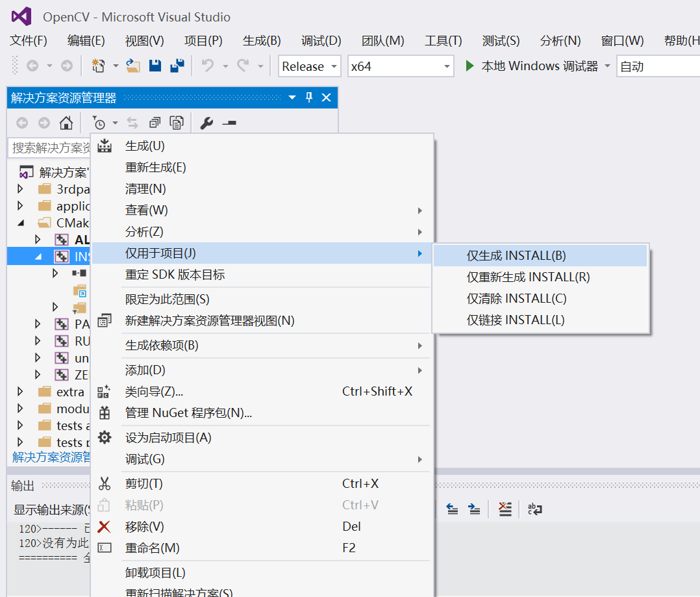This screenshot has width=700, height=597.
Task: Click the search solution explorer field
Action: tap(50, 148)
